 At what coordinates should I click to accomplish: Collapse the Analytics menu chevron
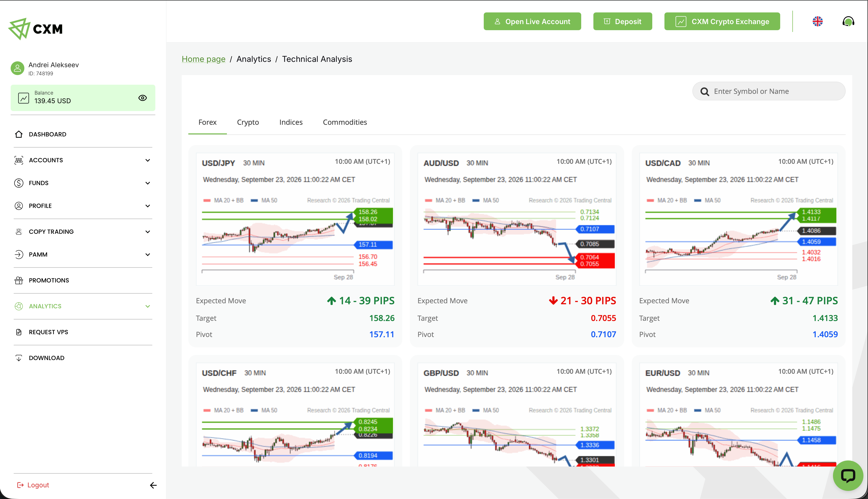(x=148, y=306)
